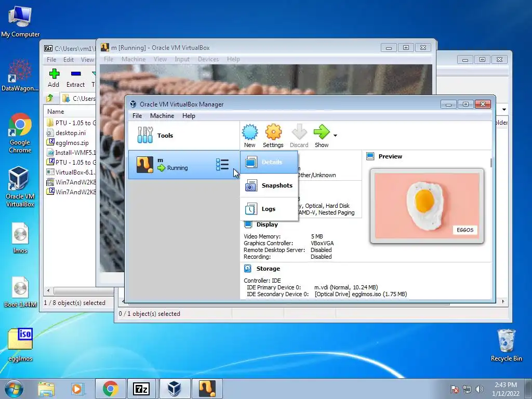Click the Discard arrow icon
The width and height of the screenshot is (532, 399).
click(299, 132)
